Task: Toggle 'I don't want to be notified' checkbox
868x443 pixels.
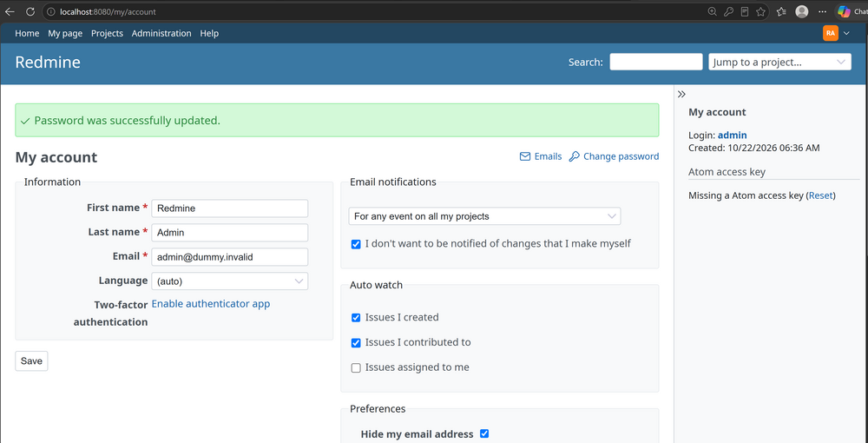Action: coord(356,244)
